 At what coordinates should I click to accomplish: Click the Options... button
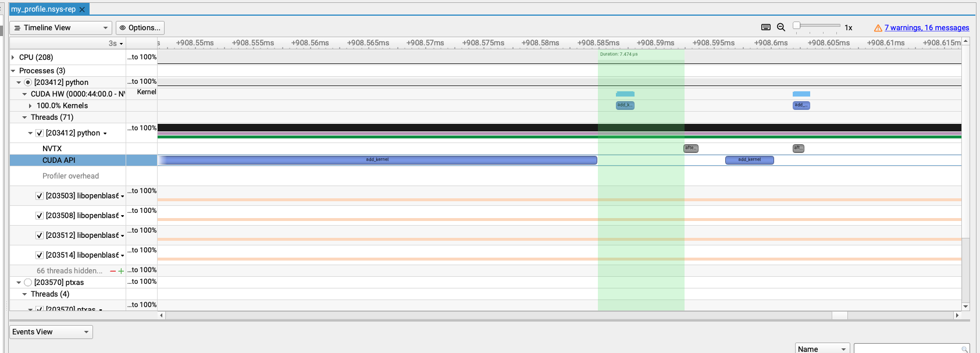point(140,28)
